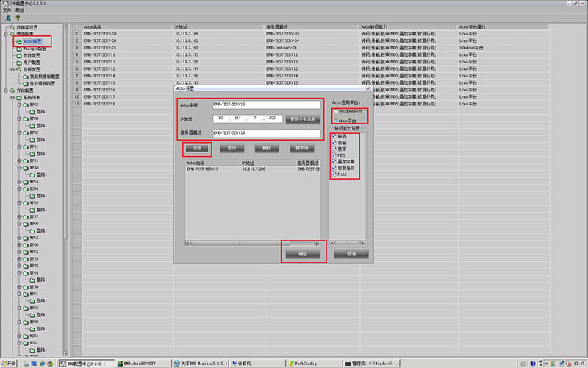Open the Manager配置 folder item
588x368 pixels.
pos(35,49)
